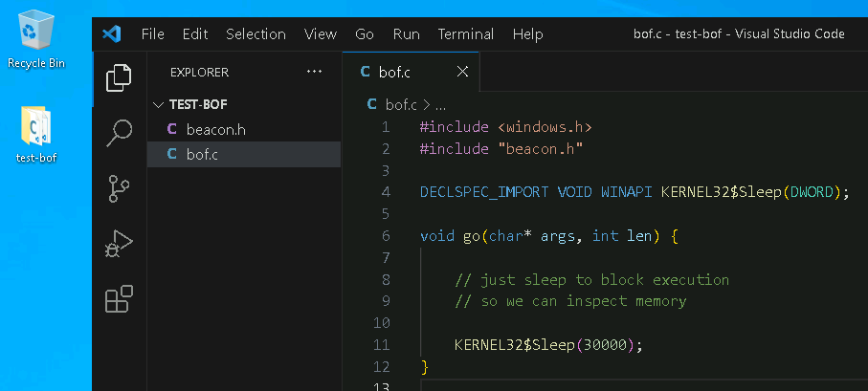Open the File menu
Screen dimensions: 868x391
[153, 34]
